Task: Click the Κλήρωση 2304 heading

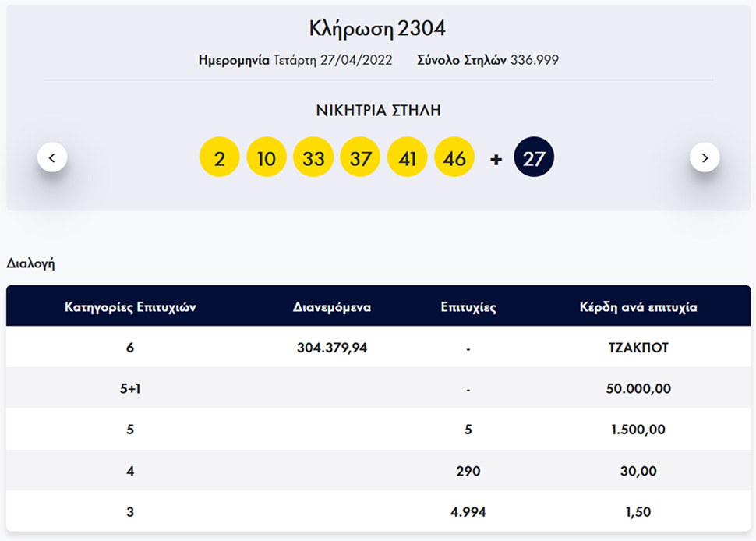Action: coord(378,29)
